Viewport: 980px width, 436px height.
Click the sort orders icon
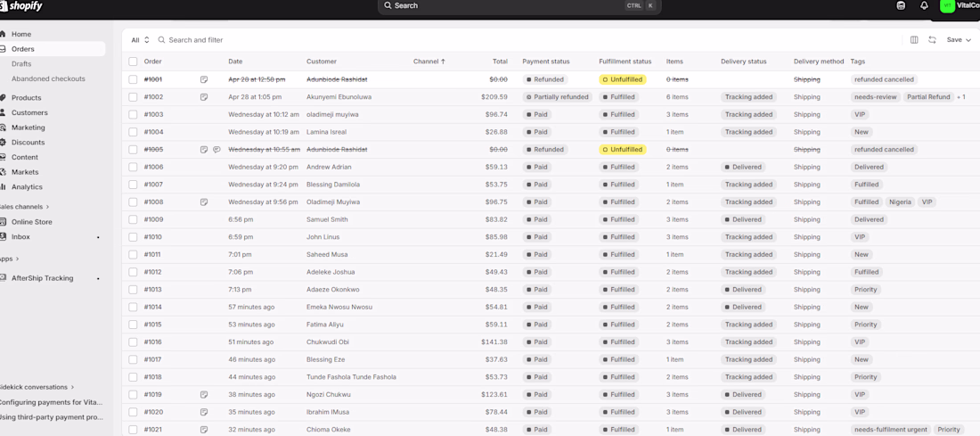(932, 39)
